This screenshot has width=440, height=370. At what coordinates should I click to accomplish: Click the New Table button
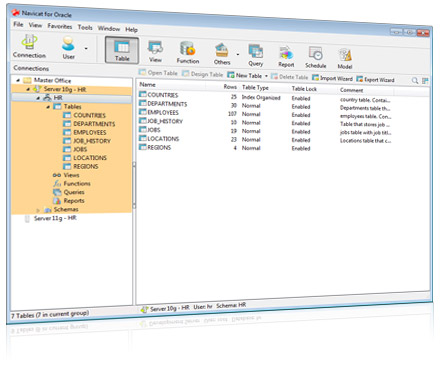coord(245,75)
